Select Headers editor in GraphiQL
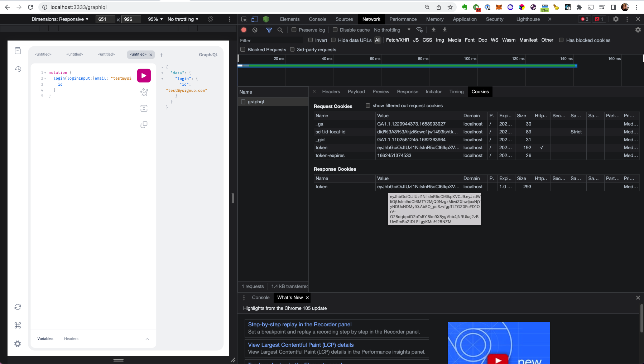Image resolution: width=644 pixels, height=364 pixels. 71,339
